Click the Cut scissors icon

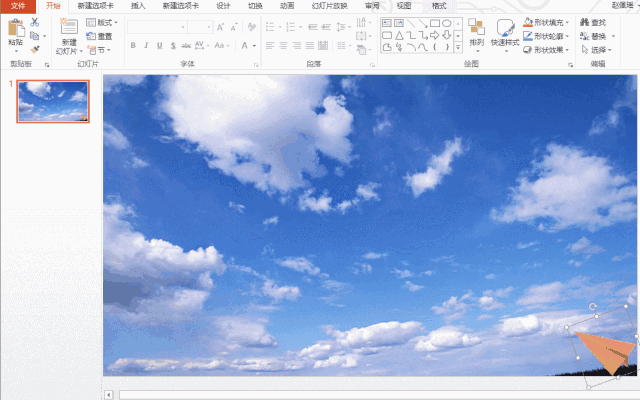35,22
